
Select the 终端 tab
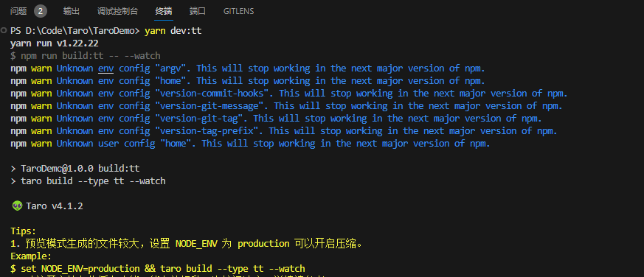164,12
